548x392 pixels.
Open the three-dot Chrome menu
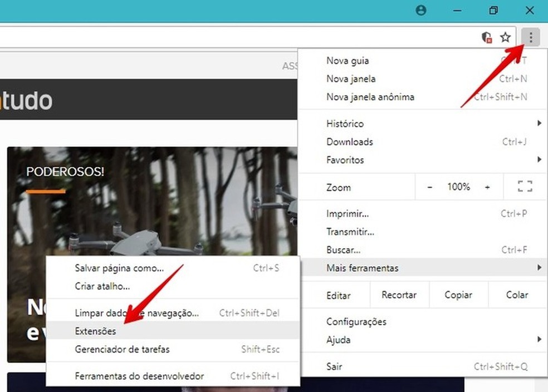pos(531,37)
